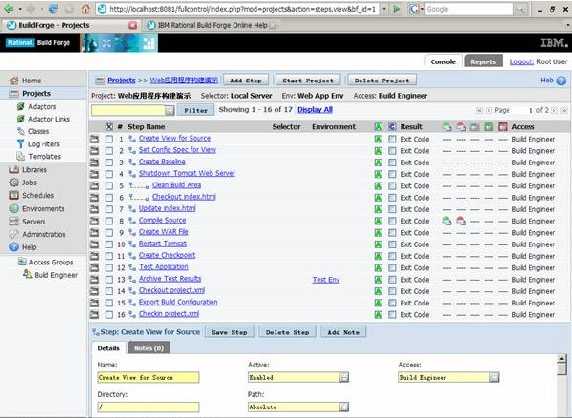The height and width of the screenshot is (418, 572).
Task: Open Classes in the sidebar
Action: [38, 131]
